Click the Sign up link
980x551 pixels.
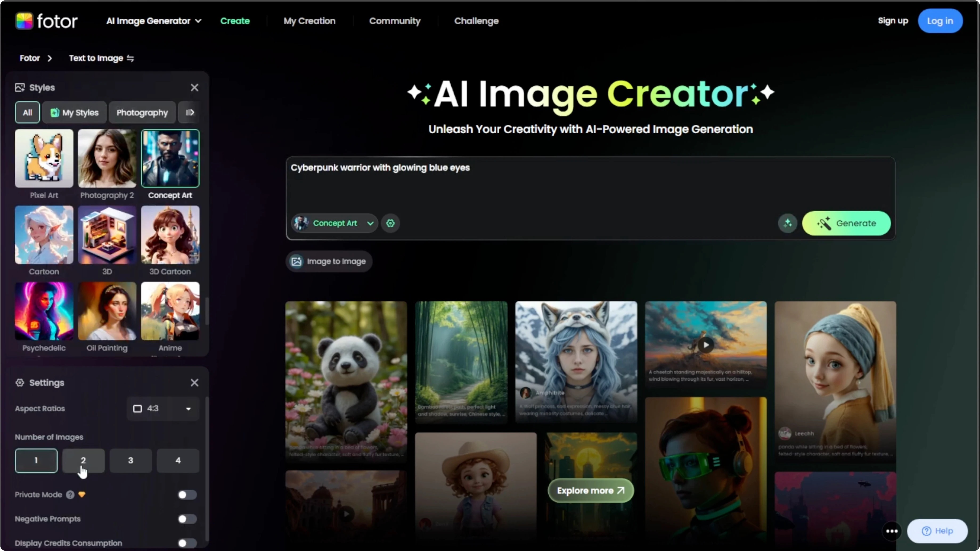[x=893, y=21]
